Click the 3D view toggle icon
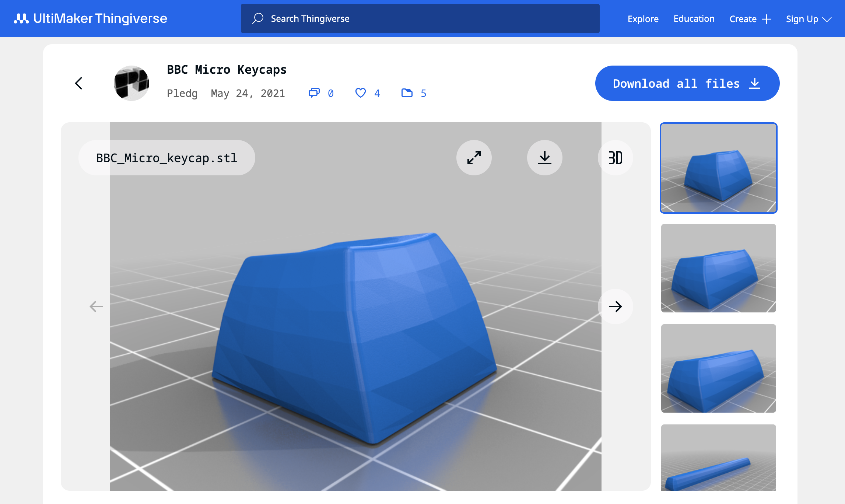The width and height of the screenshot is (845, 504). [x=615, y=157]
